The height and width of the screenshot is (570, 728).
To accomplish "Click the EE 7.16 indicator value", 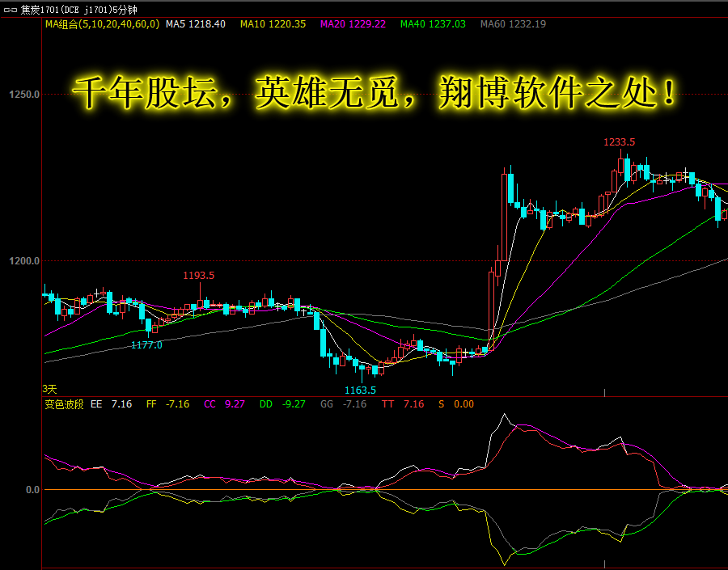I will pyautogui.click(x=111, y=404).
